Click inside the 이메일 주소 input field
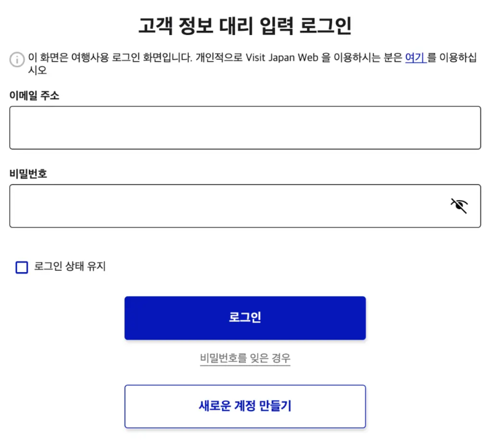This screenshot has height=448, width=492. pyautogui.click(x=245, y=127)
